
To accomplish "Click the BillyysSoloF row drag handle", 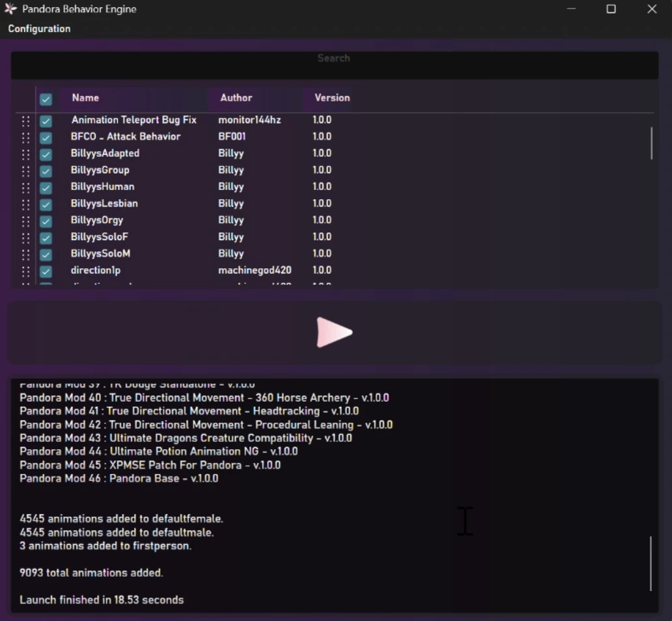I will coord(25,238).
